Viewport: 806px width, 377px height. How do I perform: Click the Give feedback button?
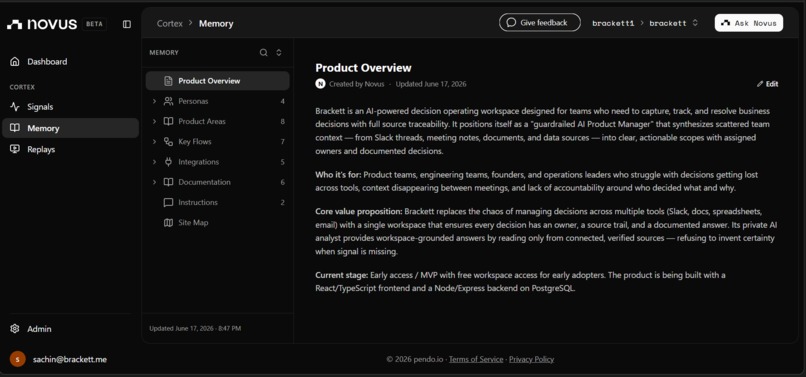(540, 23)
